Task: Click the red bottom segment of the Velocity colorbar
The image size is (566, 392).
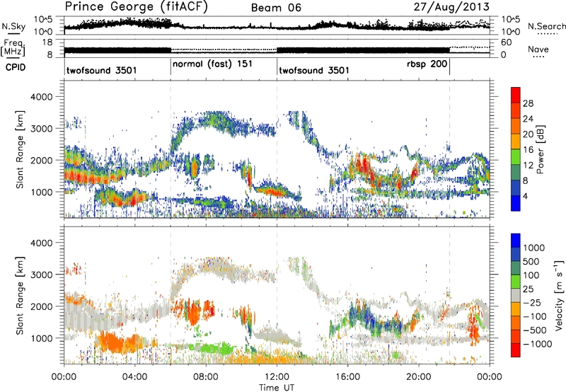Action: point(516,350)
